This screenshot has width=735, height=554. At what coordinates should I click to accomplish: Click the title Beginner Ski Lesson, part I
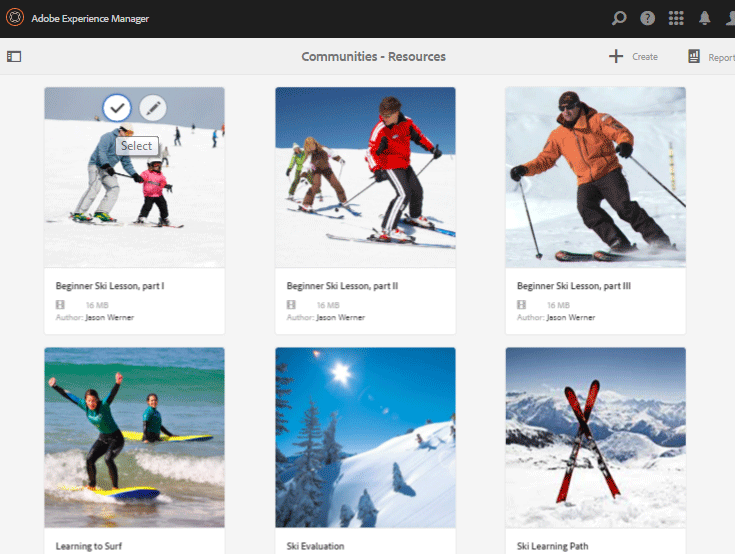click(110, 286)
